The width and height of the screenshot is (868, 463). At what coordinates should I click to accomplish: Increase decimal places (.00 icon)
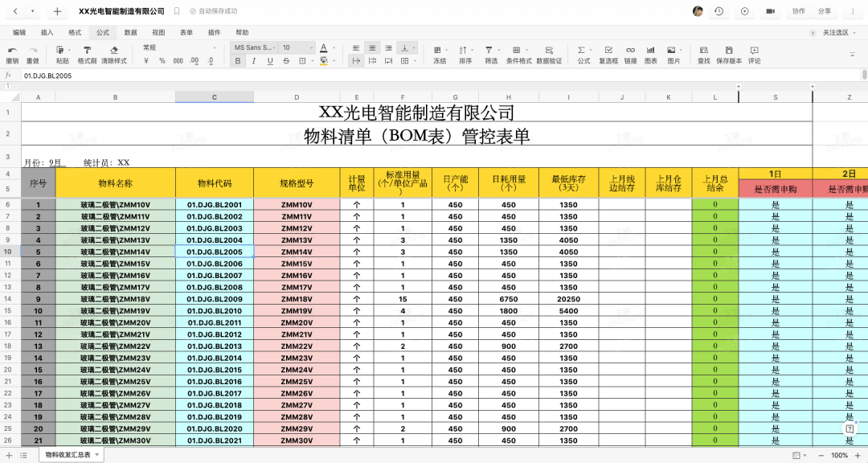click(x=194, y=61)
